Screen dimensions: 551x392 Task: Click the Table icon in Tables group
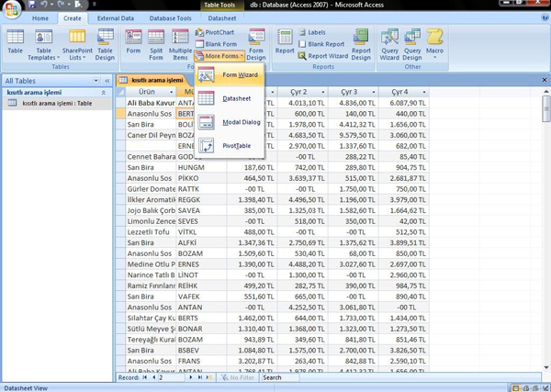(16, 42)
